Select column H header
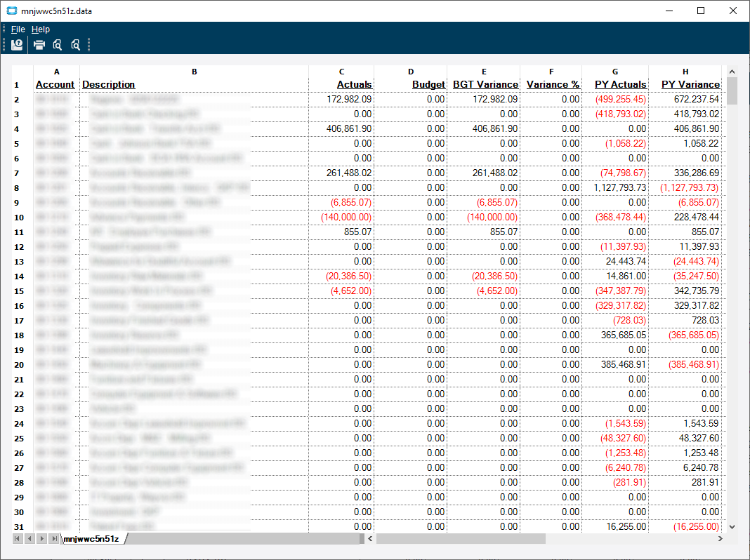750x560 pixels. click(685, 72)
